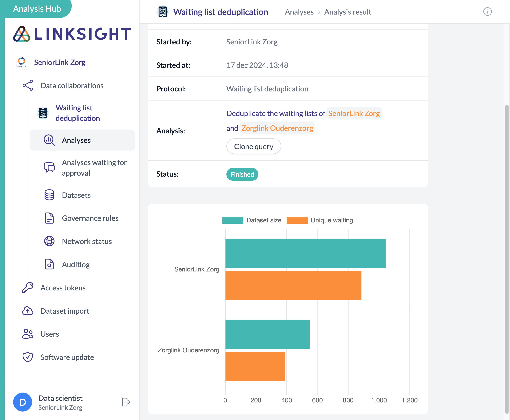Click the Software update shield icon
Screen dimensions: 510x420
(x=28, y=357)
